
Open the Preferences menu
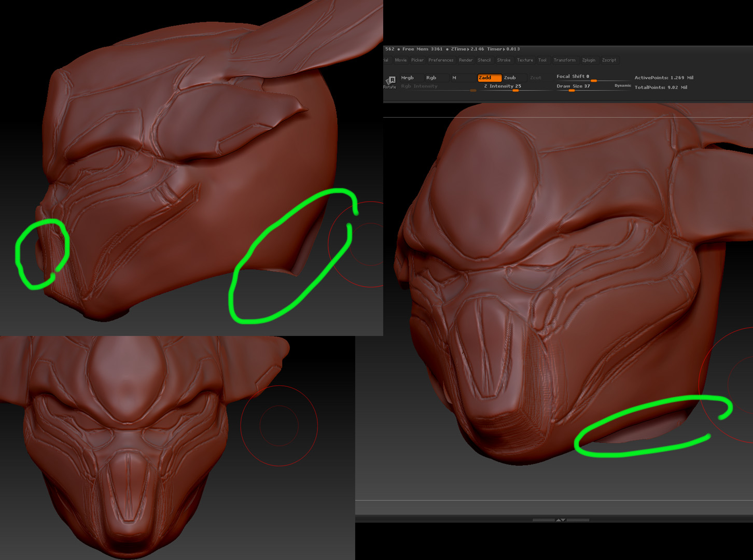coord(441,60)
